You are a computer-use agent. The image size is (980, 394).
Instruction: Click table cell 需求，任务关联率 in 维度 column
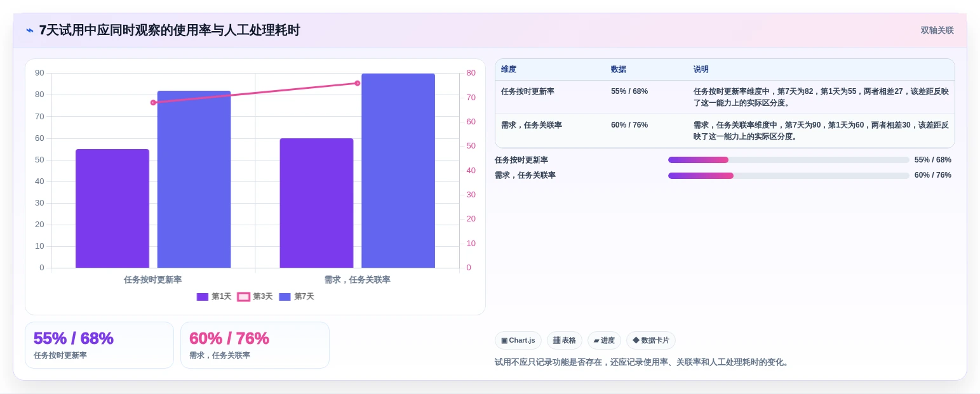click(x=532, y=125)
